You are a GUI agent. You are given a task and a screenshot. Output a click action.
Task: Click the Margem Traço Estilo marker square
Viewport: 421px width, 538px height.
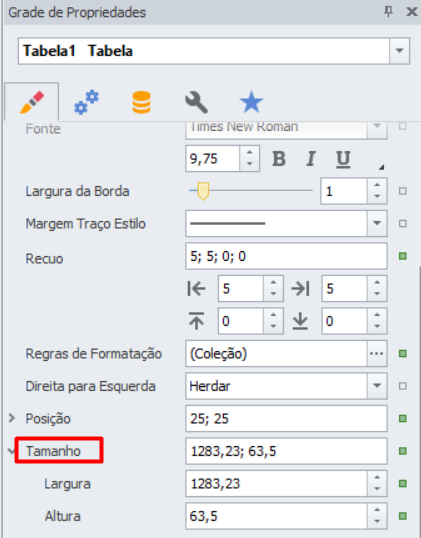(403, 224)
